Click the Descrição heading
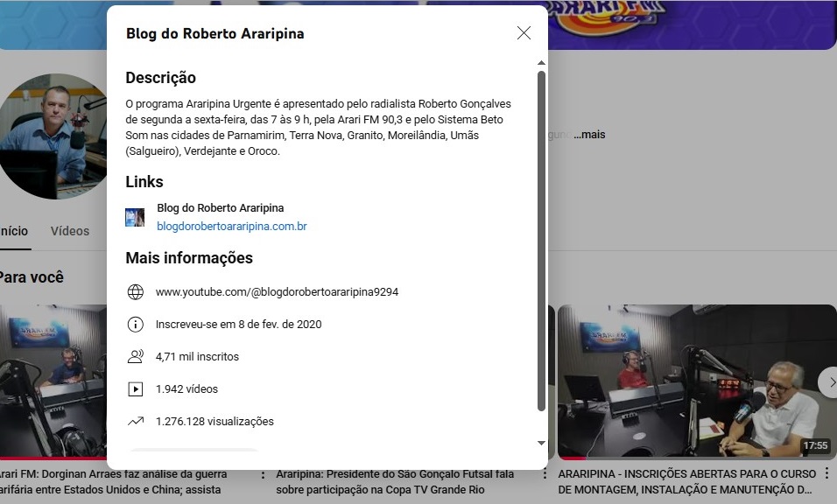Viewport: 837px width, 504px height. pos(161,78)
